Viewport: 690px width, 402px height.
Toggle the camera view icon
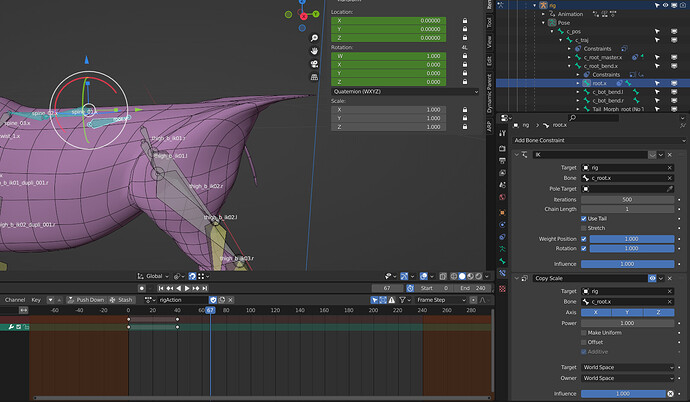[x=314, y=64]
